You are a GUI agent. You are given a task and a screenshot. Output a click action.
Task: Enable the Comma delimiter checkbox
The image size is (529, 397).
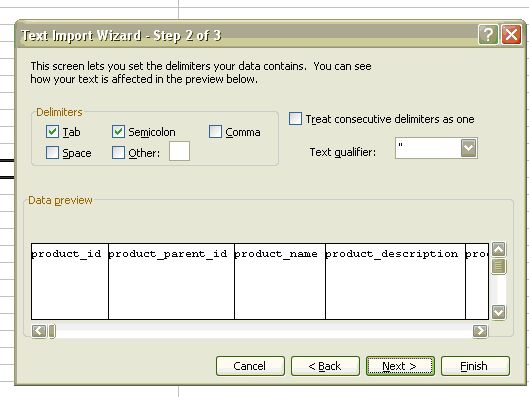click(215, 132)
